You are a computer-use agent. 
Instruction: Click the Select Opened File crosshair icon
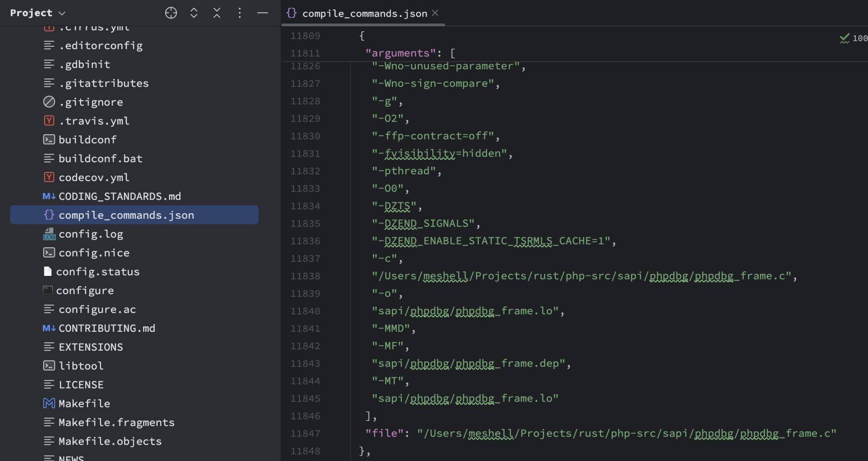coord(171,13)
